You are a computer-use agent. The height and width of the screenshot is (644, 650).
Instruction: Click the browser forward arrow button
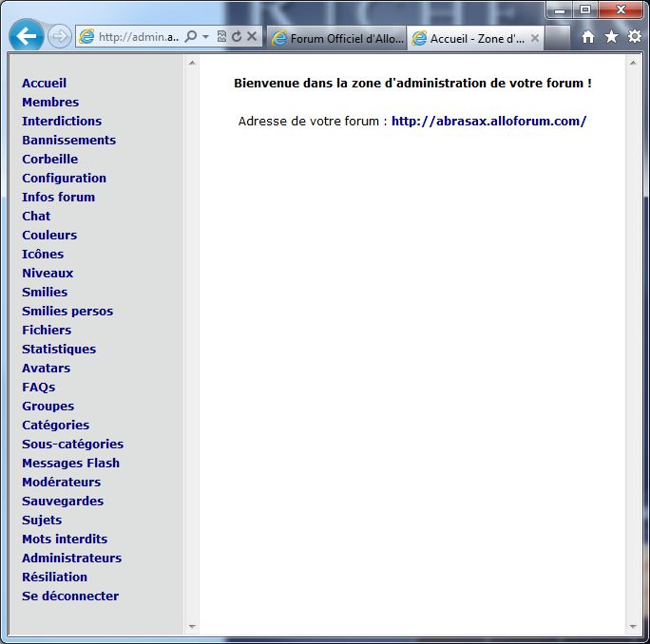[x=59, y=36]
